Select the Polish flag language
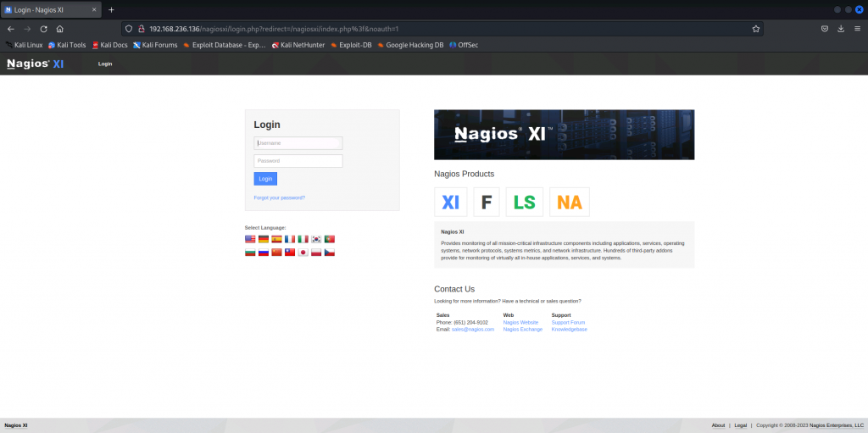Image resolution: width=868 pixels, height=433 pixels. pyautogui.click(x=317, y=253)
